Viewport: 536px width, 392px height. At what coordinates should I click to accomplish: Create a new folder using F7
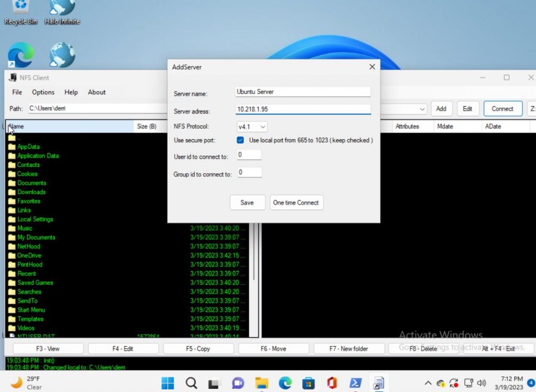349,348
